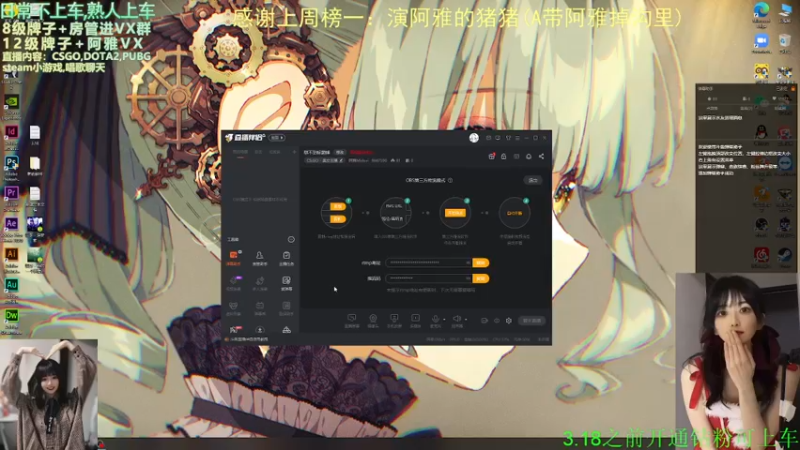The height and width of the screenshot is (450, 800).
Task: Click the third bottom toolbar icon
Action: [394, 320]
